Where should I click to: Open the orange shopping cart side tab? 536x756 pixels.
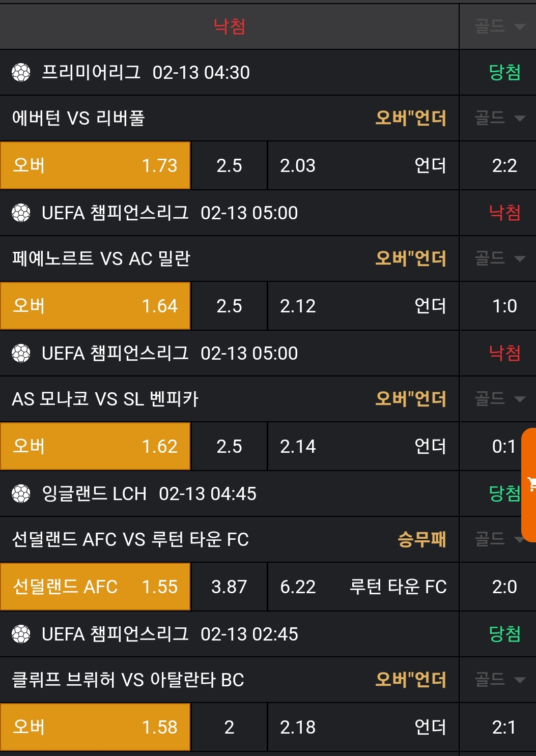click(530, 484)
